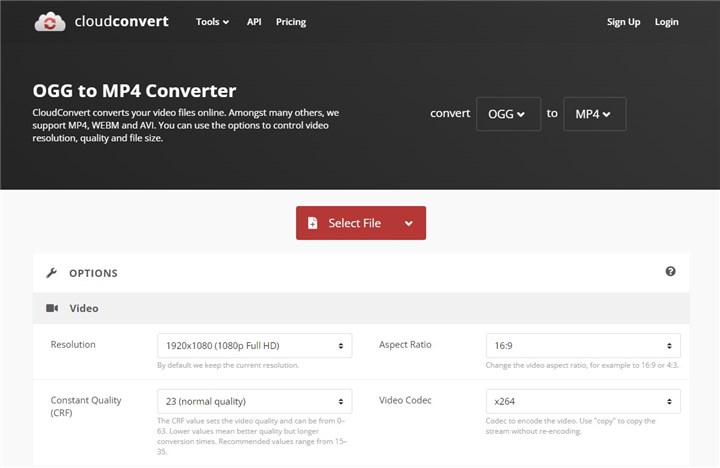Click the OPTIONS heading text

pos(93,273)
